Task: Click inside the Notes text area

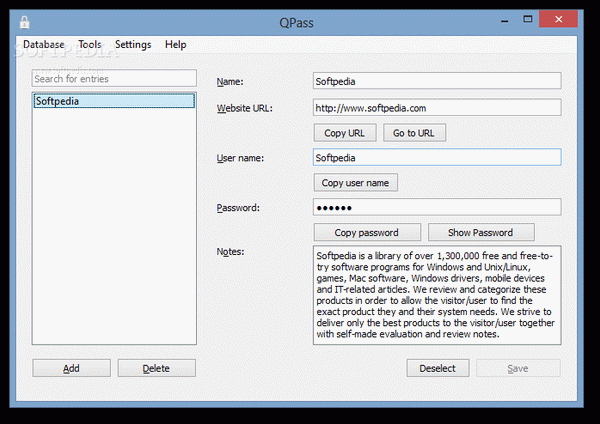Action: (437, 295)
